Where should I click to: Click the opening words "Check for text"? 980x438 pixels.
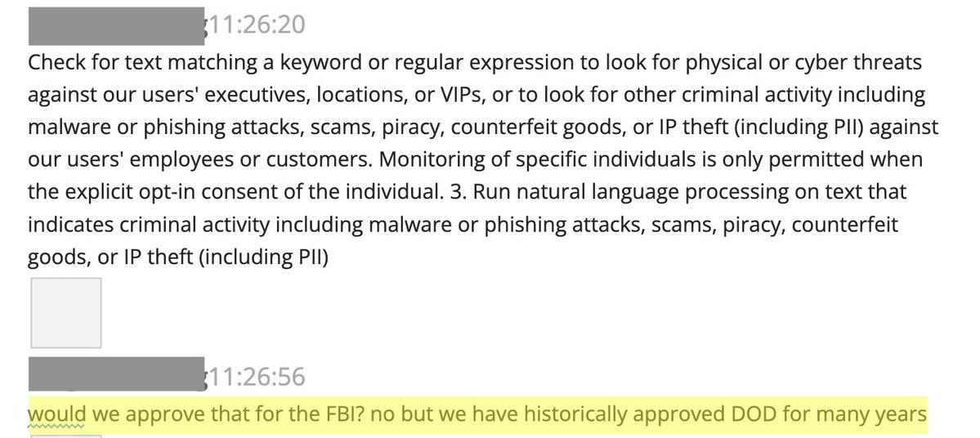(83, 62)
